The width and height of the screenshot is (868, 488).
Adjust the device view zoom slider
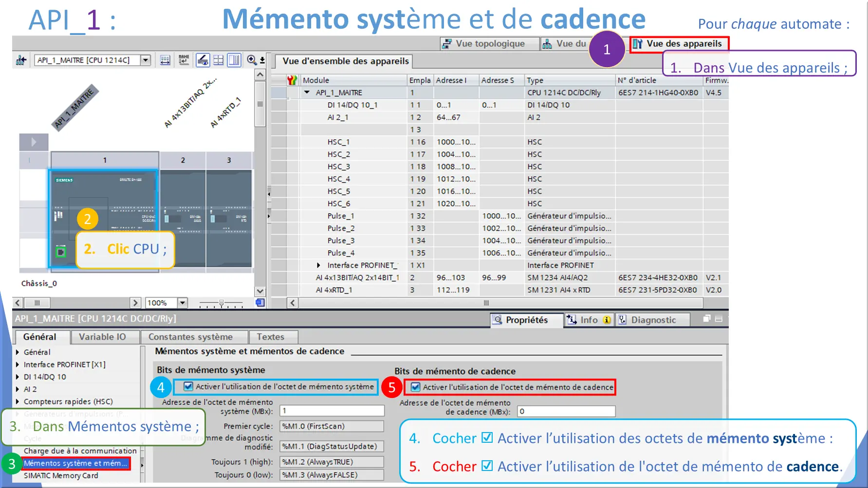coord(222,303)
